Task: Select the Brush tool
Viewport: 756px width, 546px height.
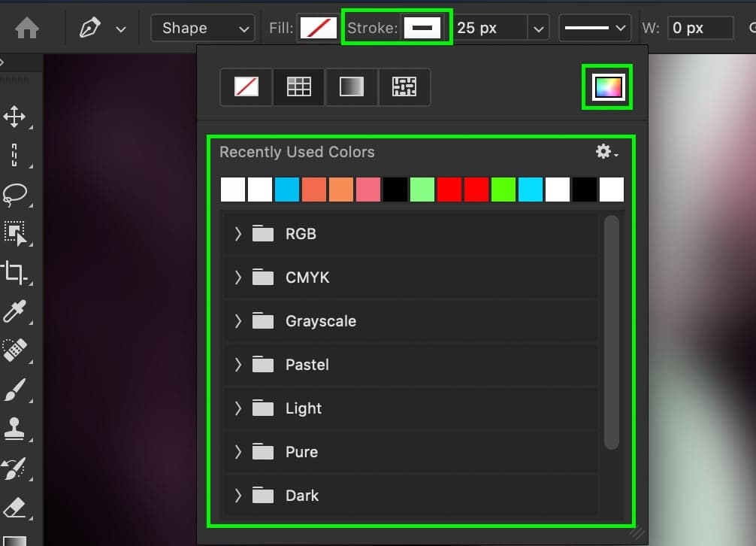Action: (x=14, y=389)
